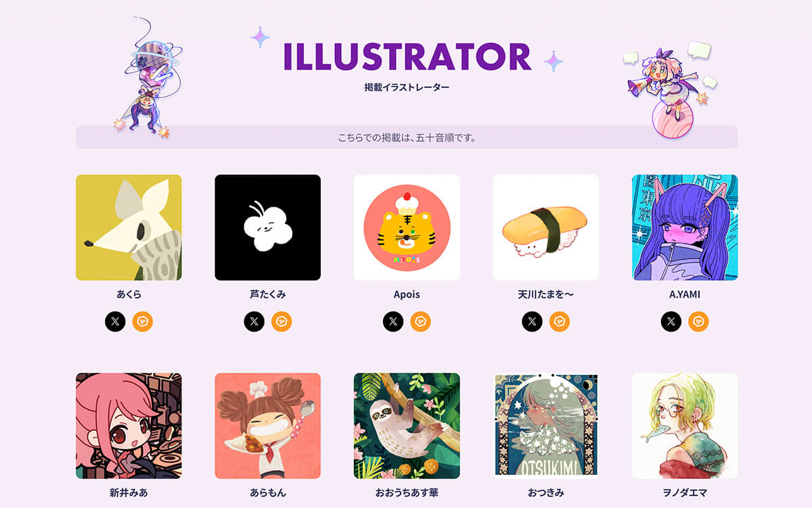Open the Apois tiger avatar thumbnail

tap(407, 227)
